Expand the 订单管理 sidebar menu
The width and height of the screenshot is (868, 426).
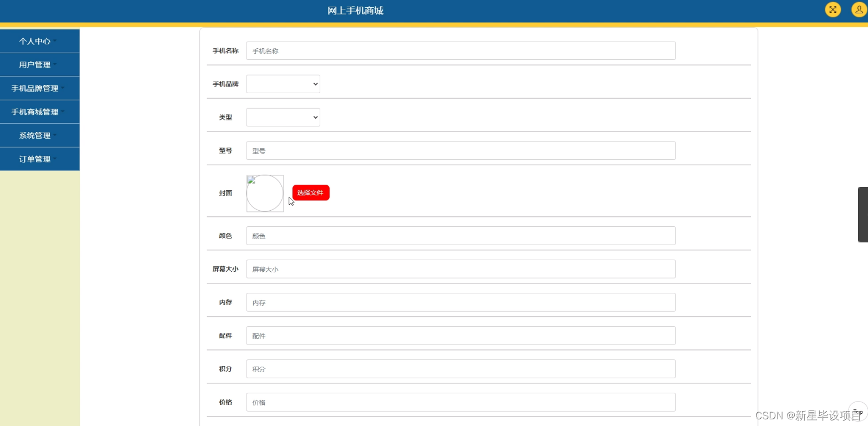point(34,159)
